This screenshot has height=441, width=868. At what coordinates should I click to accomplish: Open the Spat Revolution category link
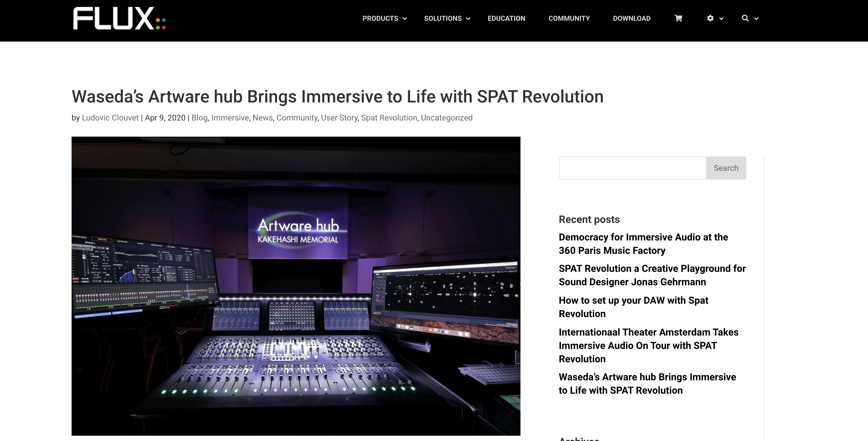[x=389, y=118]
